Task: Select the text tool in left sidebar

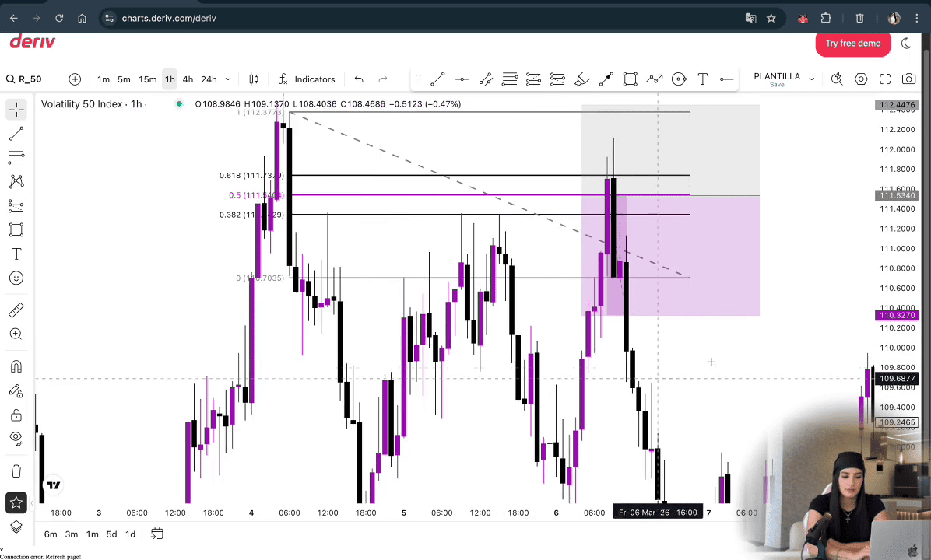Action: point(16,254)
